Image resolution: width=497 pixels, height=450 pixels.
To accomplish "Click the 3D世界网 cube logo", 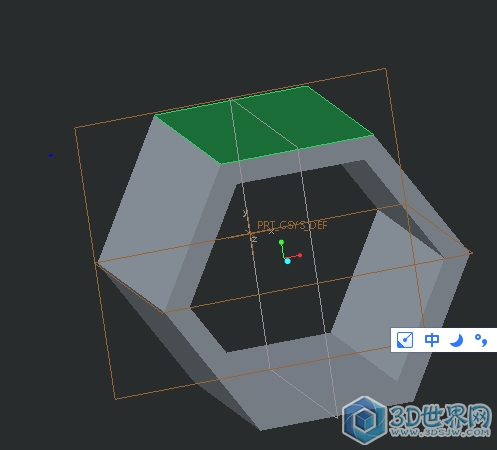I will (365, 420).
